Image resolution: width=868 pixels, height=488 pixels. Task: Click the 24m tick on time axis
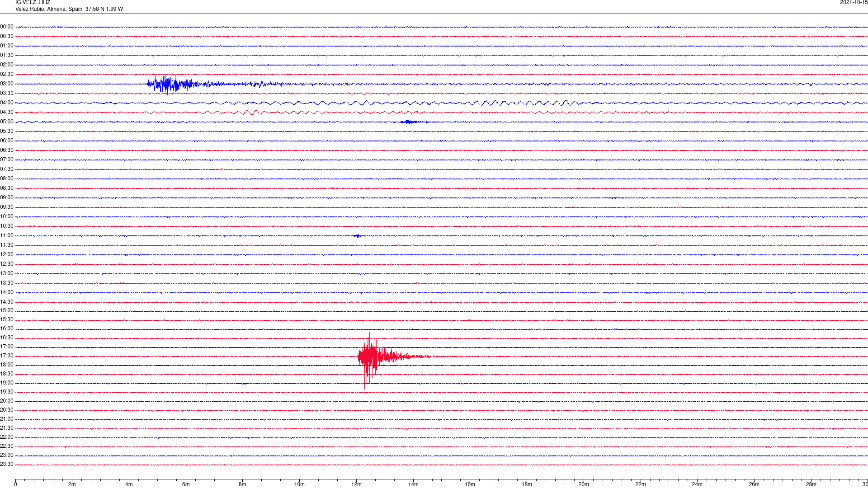pyautogui.click(x=697, y=484)
